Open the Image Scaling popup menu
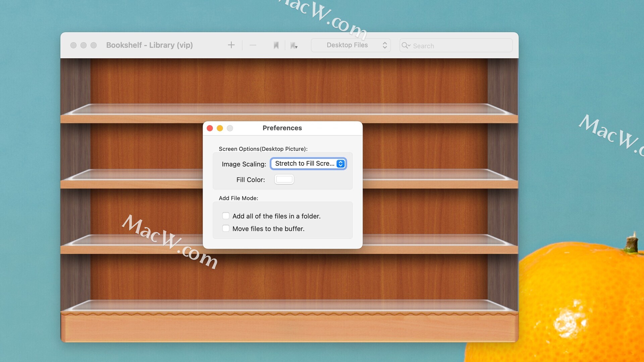The width and height of the screenshot is (644, 362). click(308, 164)
